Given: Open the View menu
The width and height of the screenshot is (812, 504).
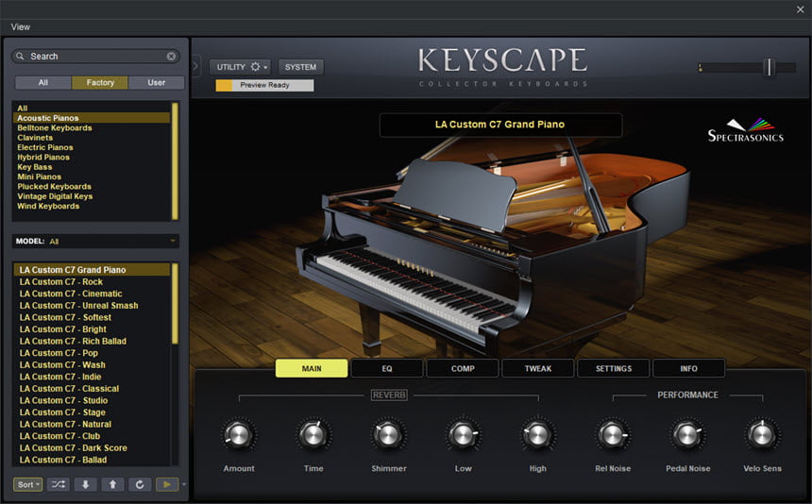Looking at the screenshot, I should point(20,27).
